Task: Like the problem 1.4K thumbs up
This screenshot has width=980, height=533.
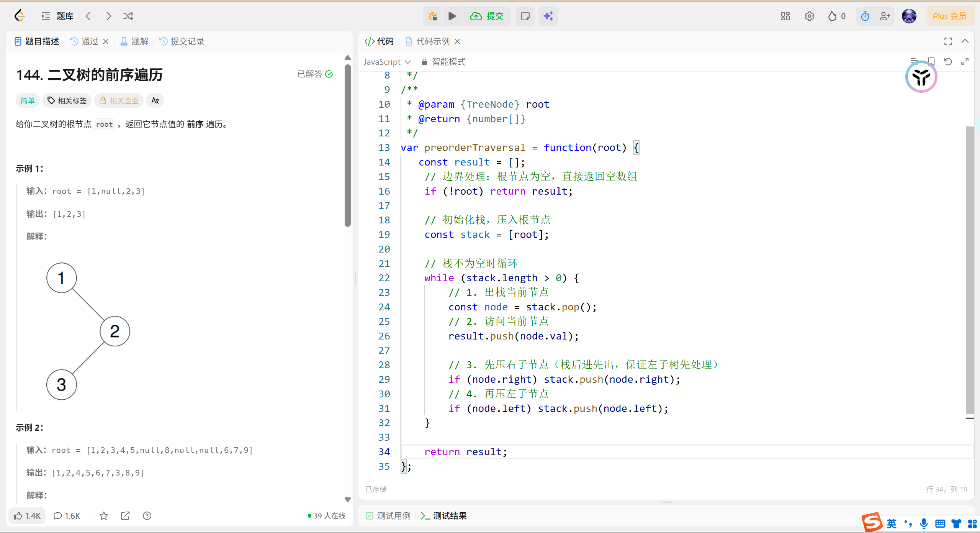Action: (x=27, y=516)
